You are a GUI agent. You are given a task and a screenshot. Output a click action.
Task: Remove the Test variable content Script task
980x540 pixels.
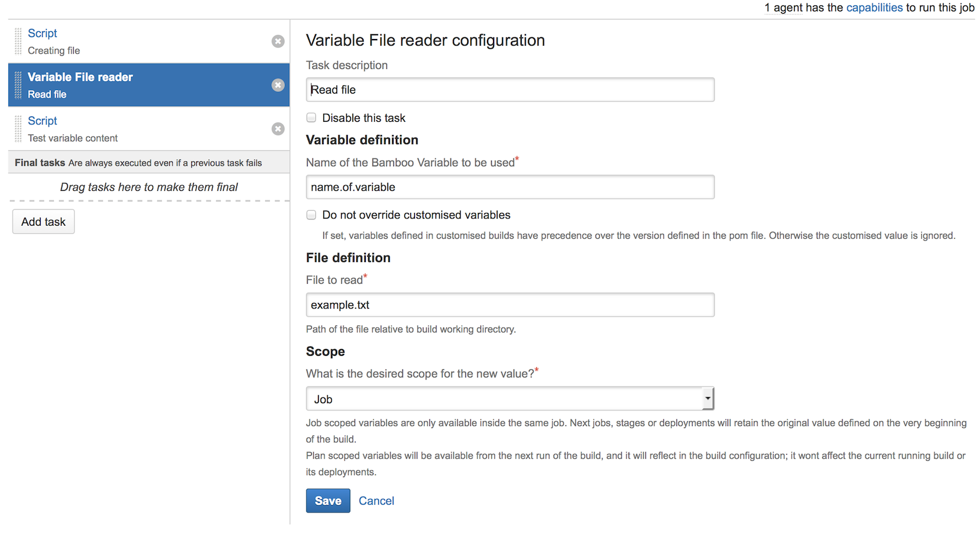[278, 129]
